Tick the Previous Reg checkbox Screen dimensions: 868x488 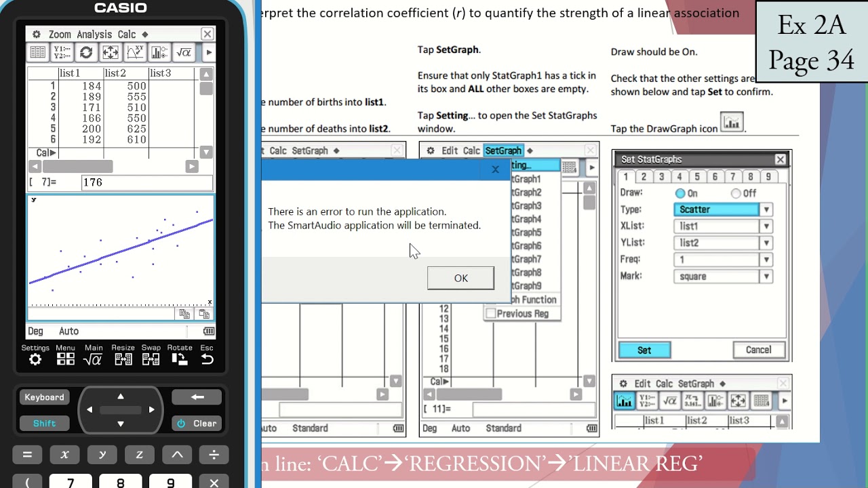click(x=491, y=313)
